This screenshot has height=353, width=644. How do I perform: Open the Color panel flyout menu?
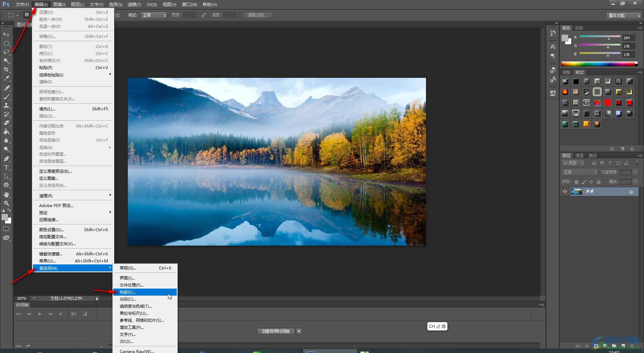coord(640,28)
